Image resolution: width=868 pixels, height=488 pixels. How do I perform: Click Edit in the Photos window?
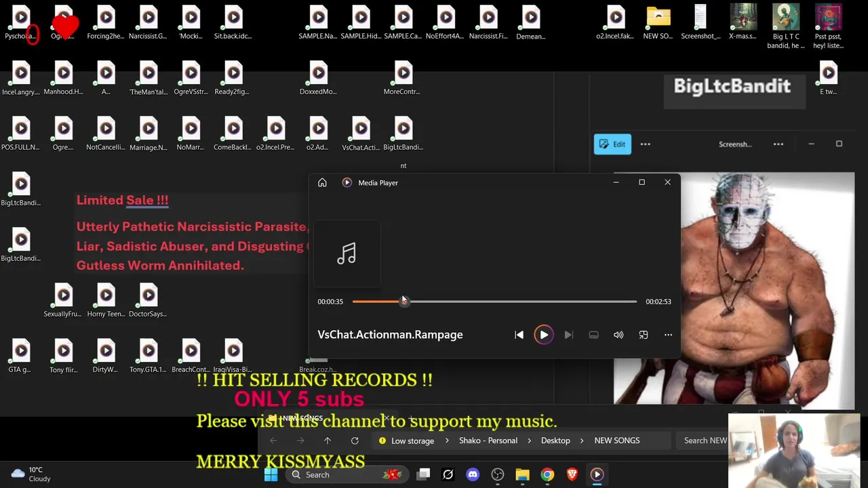point(612,144)
